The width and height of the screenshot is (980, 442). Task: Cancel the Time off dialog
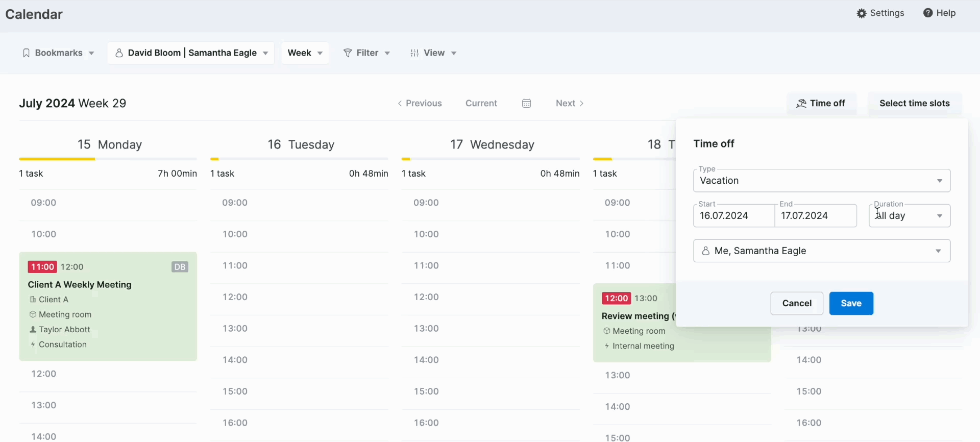tap(797, 304)
